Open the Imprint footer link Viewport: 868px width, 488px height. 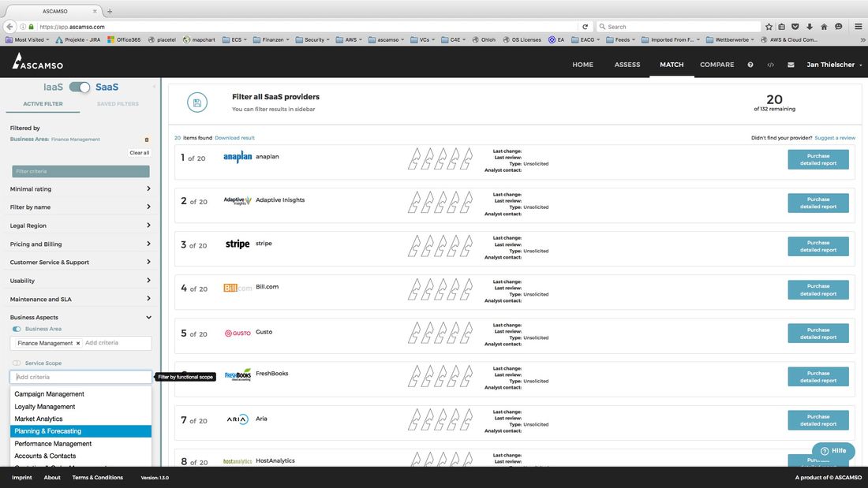coord(22,478)
